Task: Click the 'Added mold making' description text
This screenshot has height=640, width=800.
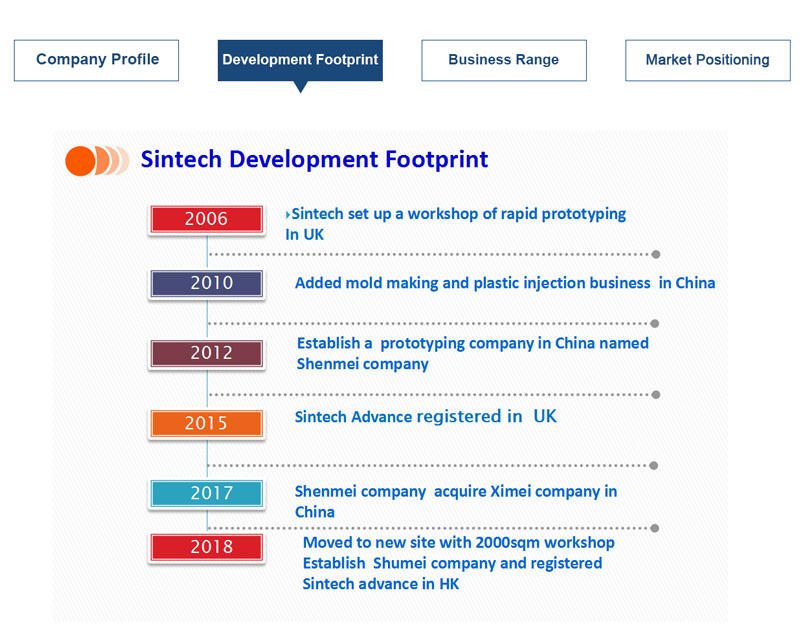Action: point(505,283)
